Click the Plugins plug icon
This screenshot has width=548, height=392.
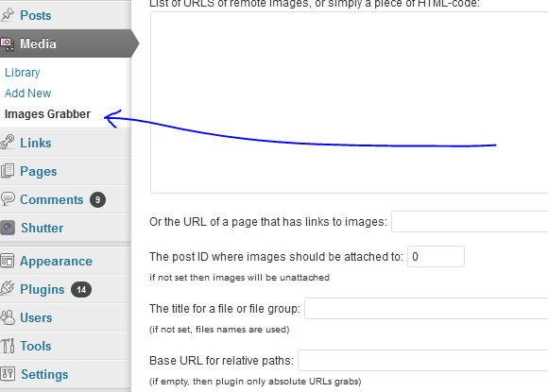click(x=7, y=289)
